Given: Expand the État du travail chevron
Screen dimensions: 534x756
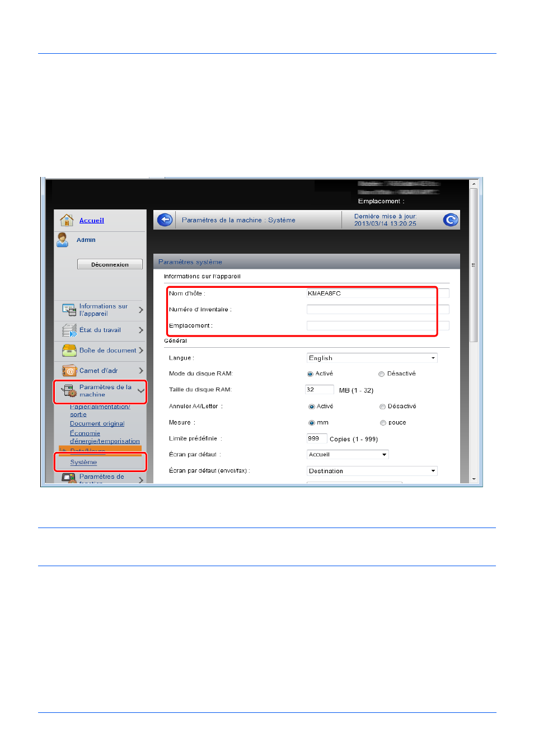Looking at the screenshot, I should coord(141,330).
